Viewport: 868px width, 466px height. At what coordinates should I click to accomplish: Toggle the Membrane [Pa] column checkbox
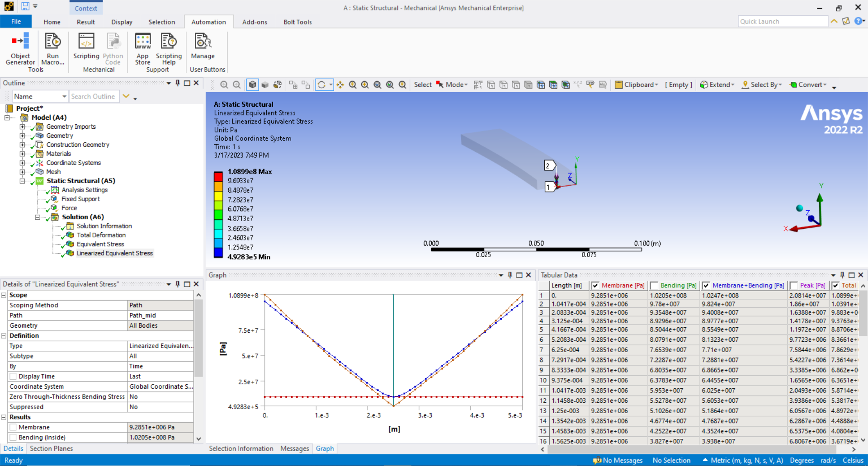coord(594,285)
